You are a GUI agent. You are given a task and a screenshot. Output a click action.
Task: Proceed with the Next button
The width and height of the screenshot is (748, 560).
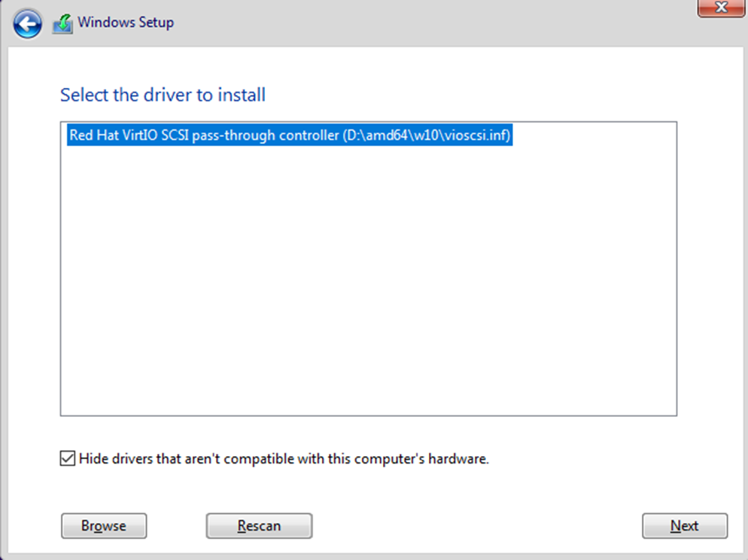click(x=684, y=526)
